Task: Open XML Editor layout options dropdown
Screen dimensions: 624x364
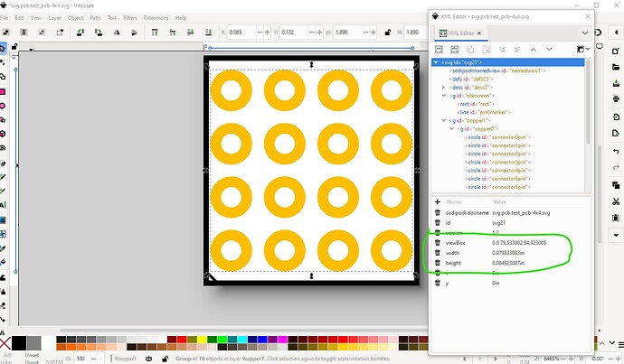Action: (582, 50)
